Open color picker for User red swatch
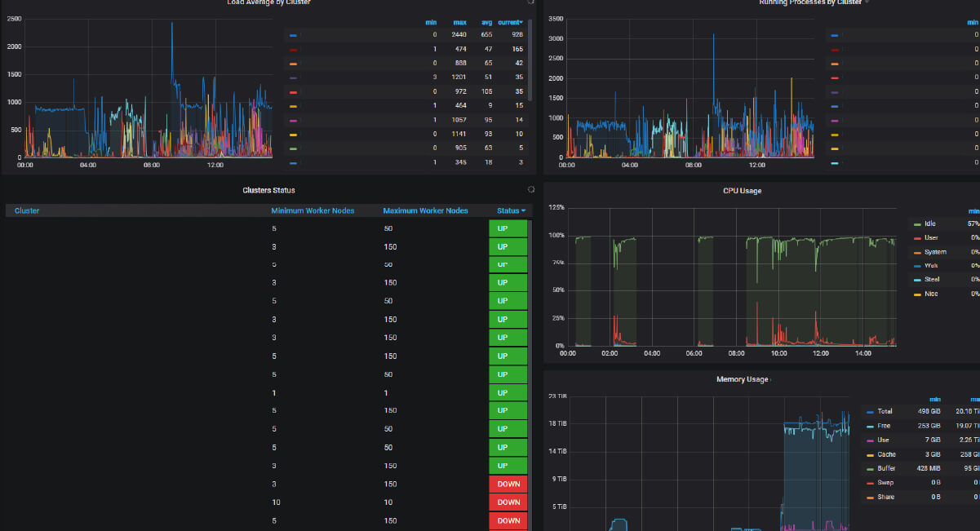 point(917,237)
